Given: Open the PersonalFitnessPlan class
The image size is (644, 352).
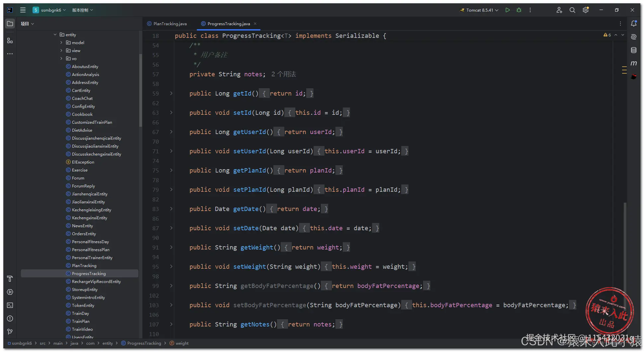Looking at the screenshot, I should point(91,249).
